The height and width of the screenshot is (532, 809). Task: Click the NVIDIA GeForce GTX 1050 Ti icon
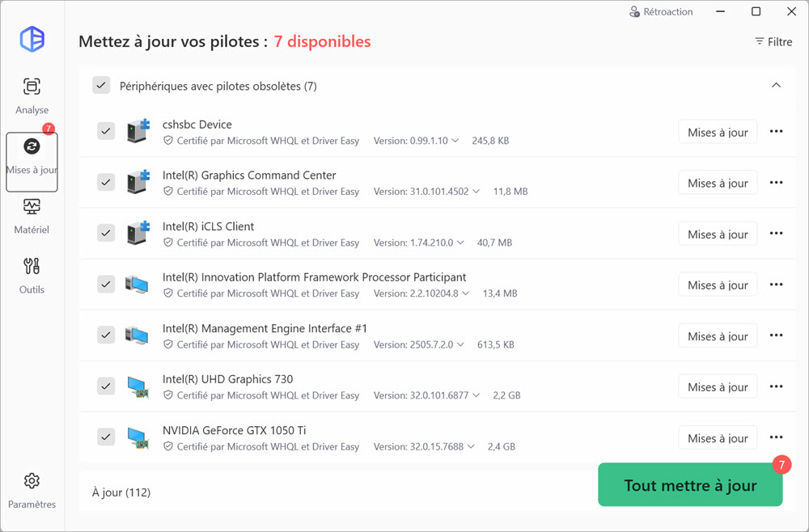coord(138,438)
